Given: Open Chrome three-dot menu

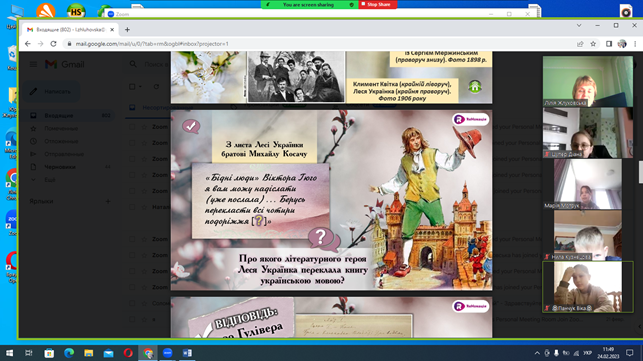Looking at the screenshot, I should pyautogui.click(x=635, y=43).
